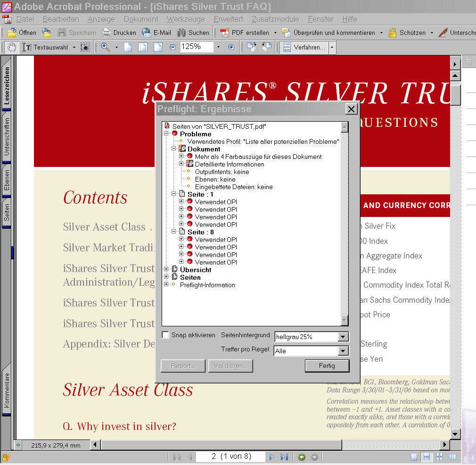
Task: Open the Zusatzmodule menu
Action: pos(275,19)
